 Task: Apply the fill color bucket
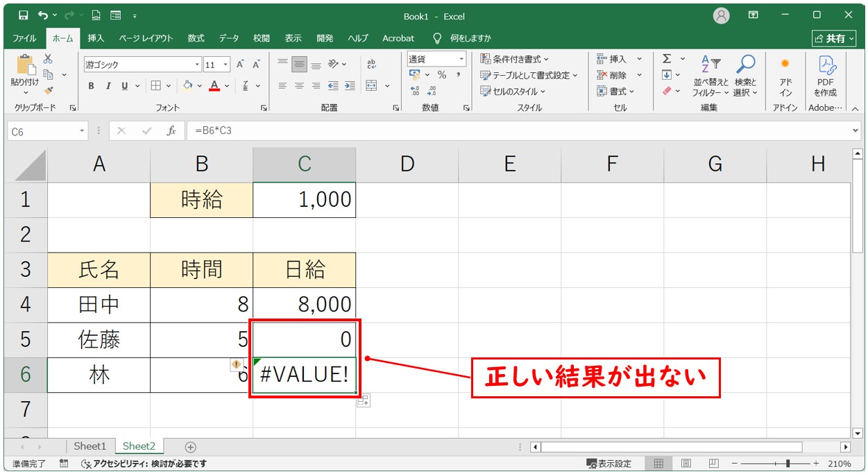click(187, 86)
